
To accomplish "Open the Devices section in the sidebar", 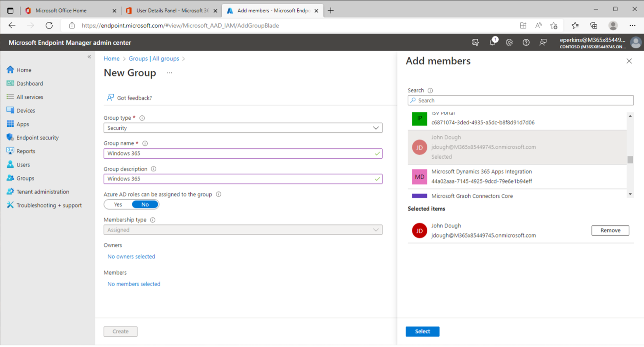I will (26, 110).
